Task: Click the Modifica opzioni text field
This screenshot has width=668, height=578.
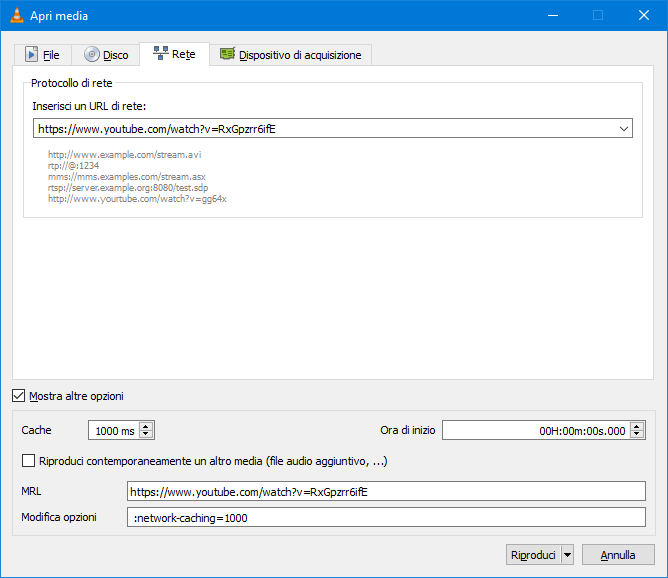Action: (386, 518)
